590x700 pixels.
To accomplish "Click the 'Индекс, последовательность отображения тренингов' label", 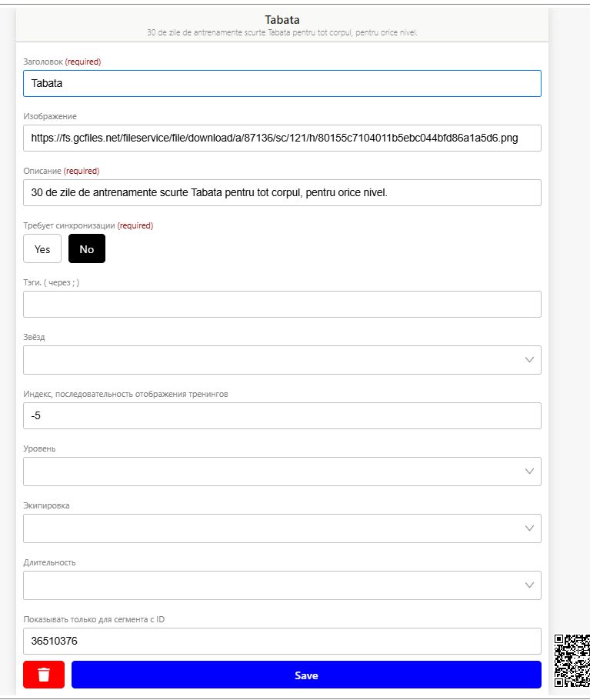I will (x=125, y=394).
